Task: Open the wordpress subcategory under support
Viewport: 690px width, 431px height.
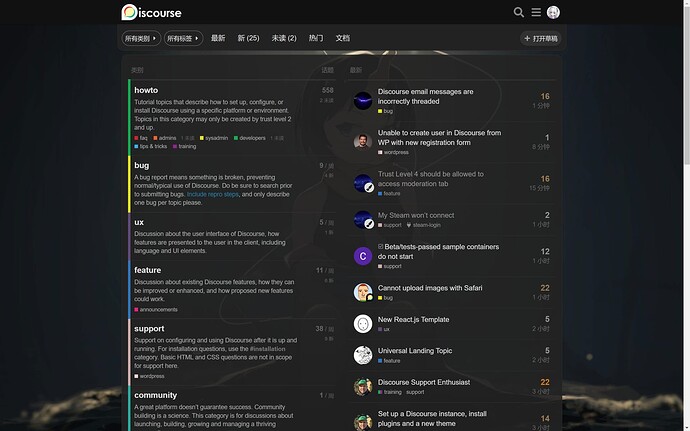Action: (x=149, y=376)
